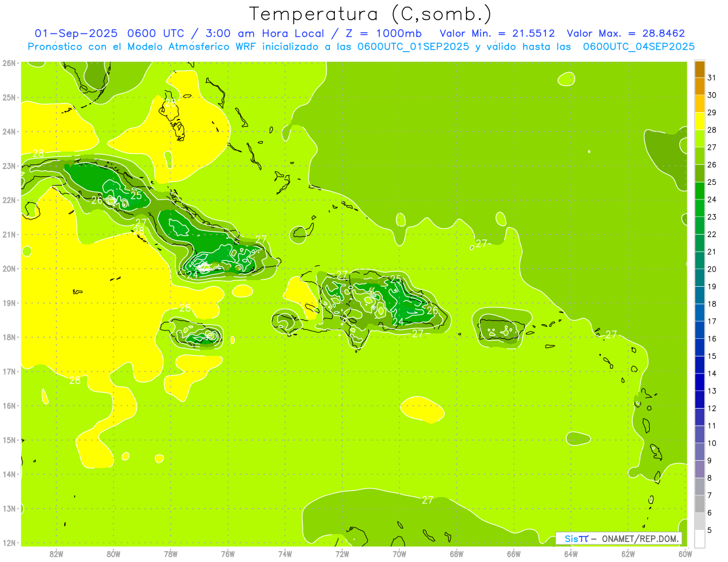The image size is (728, 562).
Task: Click the 22N latitude axis label
Action: click(8, 200)
